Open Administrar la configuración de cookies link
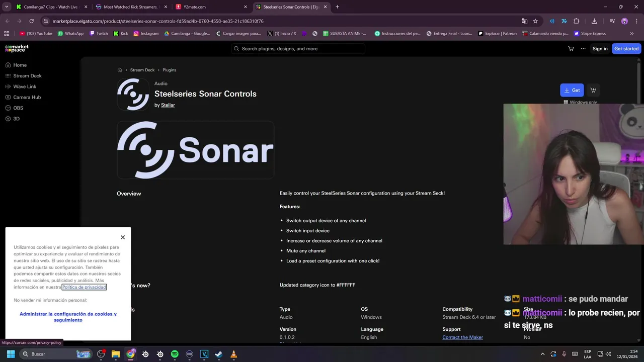Image resolution: width=644 pixels, height=362 pixels. pyautogui.click(x=68, y=317)
